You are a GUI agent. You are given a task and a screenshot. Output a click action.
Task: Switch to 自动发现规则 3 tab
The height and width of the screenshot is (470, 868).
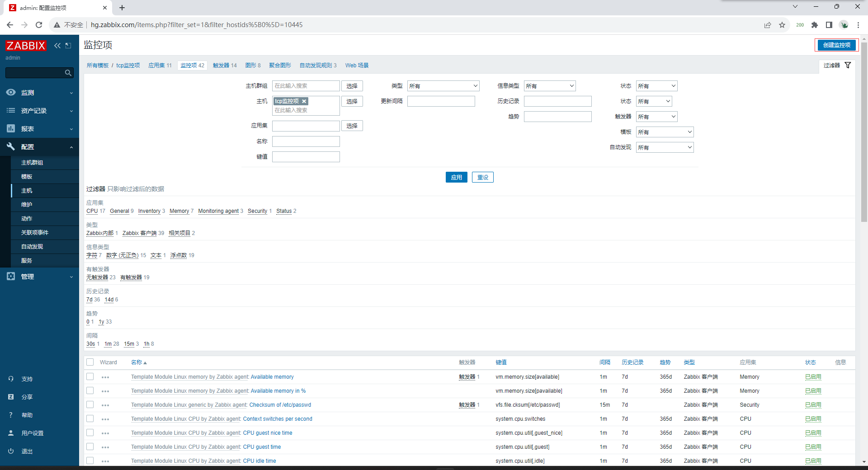(318, 66)
